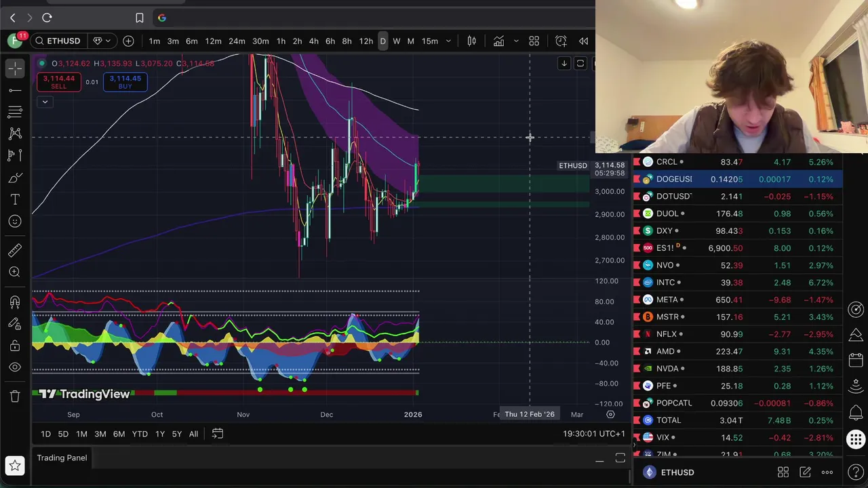Set date range to YTD
The height and width of the screenshot is (488, 868).
pos(140,434)
